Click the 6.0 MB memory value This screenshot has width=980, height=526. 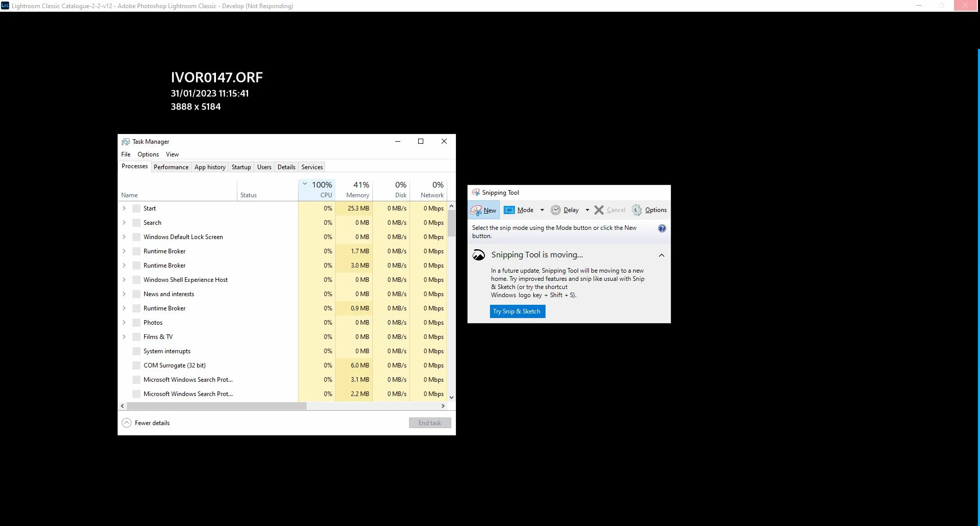click(x=360, y=365)
